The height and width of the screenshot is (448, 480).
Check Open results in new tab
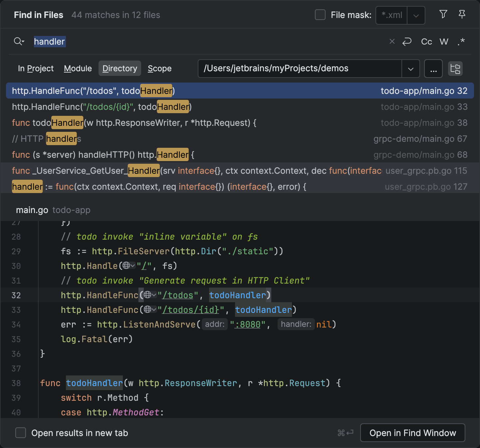click(x=20, y=433)
